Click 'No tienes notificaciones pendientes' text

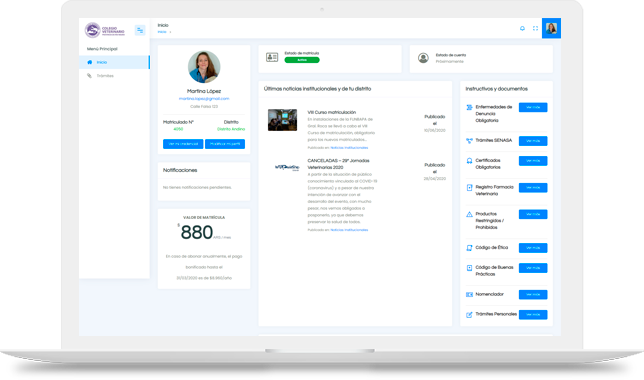click(x=197, y=187)
